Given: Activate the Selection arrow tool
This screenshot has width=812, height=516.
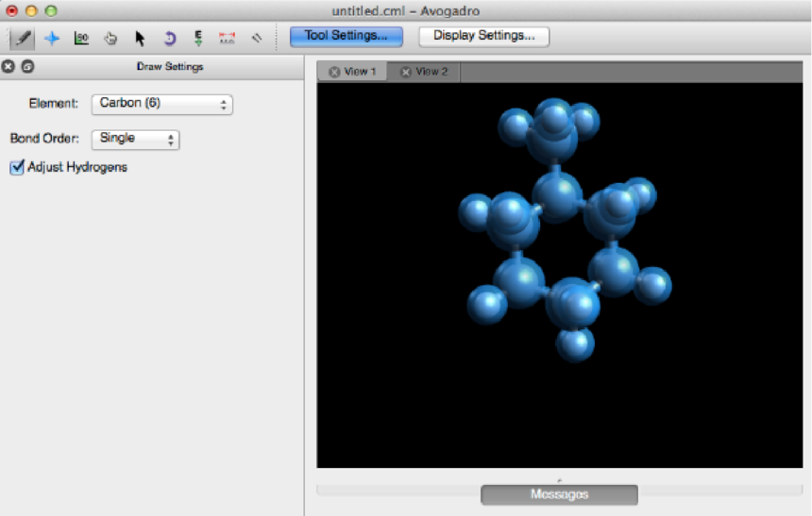Looking at the screenshot, I should point(140,38).
